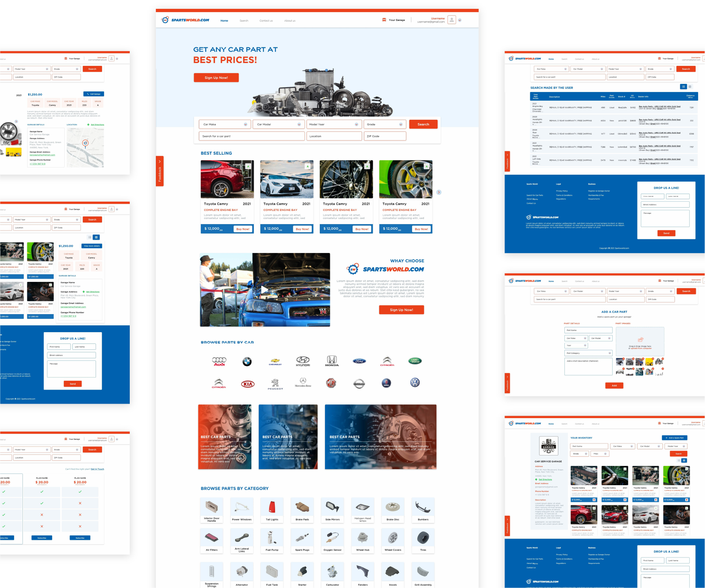Viewport: 705px width, 588px height.
Task: Click the BMW brand logo
Action: (247, 361)
